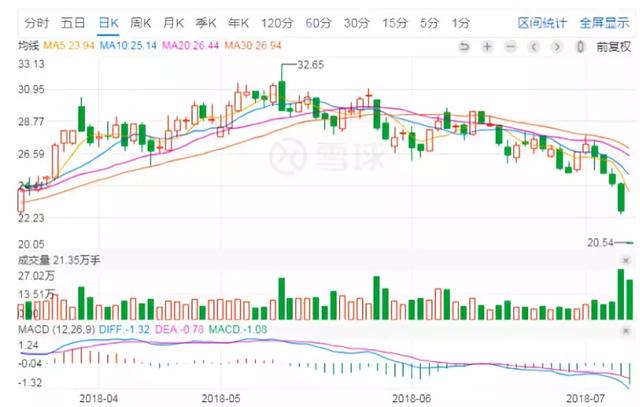The height and width of the screenshot is (407, 640).
Task: Shift the chart later with the right chevron
Action: click(x=556, y=47)
